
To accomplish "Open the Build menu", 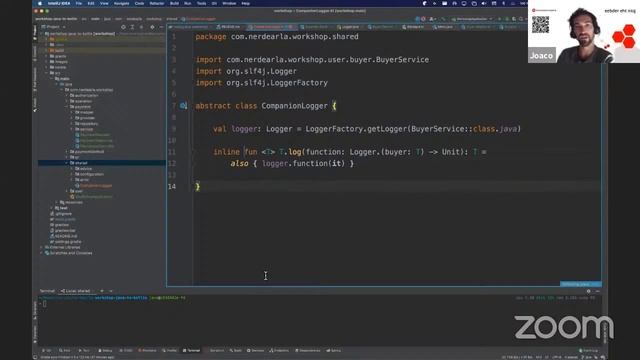I will click(174, 3).
